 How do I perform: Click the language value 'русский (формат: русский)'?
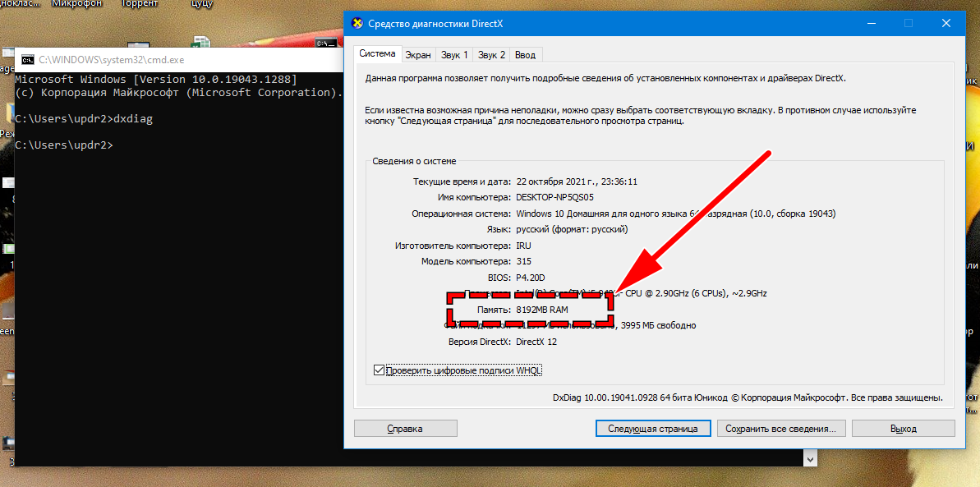click(572, 229)
